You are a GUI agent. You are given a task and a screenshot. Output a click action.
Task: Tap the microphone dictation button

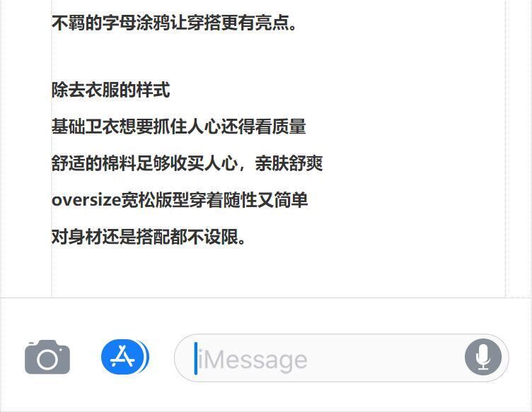(x=482, y=357)
